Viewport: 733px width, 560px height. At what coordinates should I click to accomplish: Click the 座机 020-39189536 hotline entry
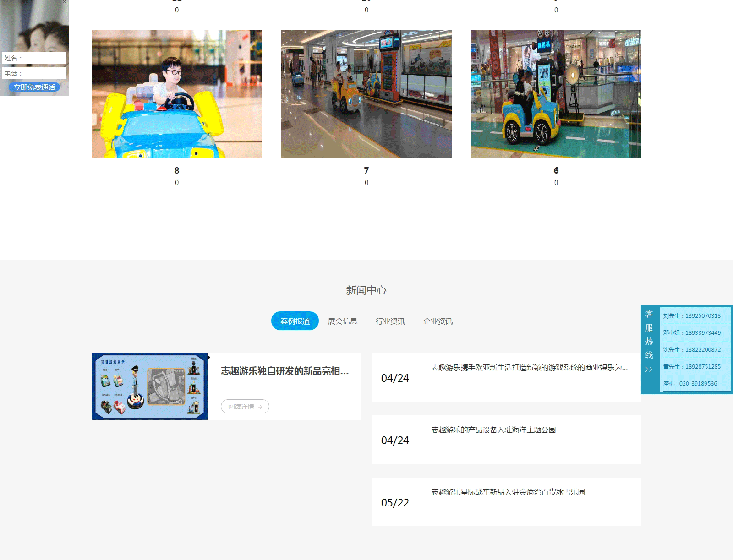(690, 384)
